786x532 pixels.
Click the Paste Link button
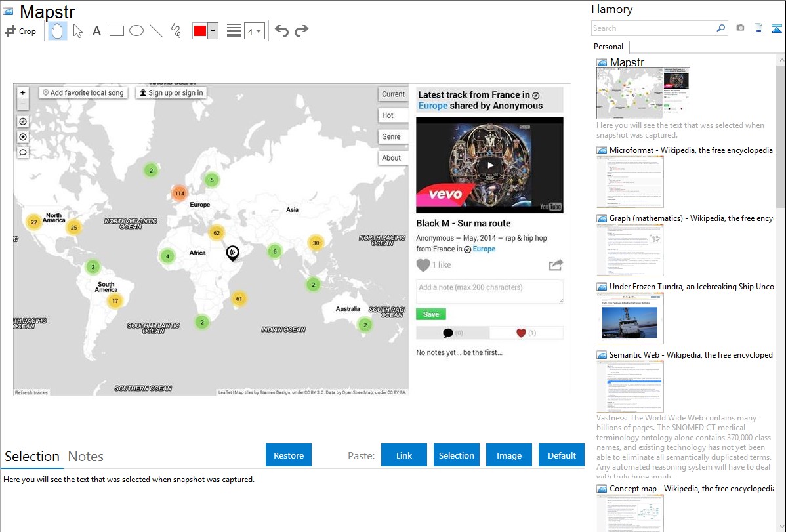[x=404, y=455]
